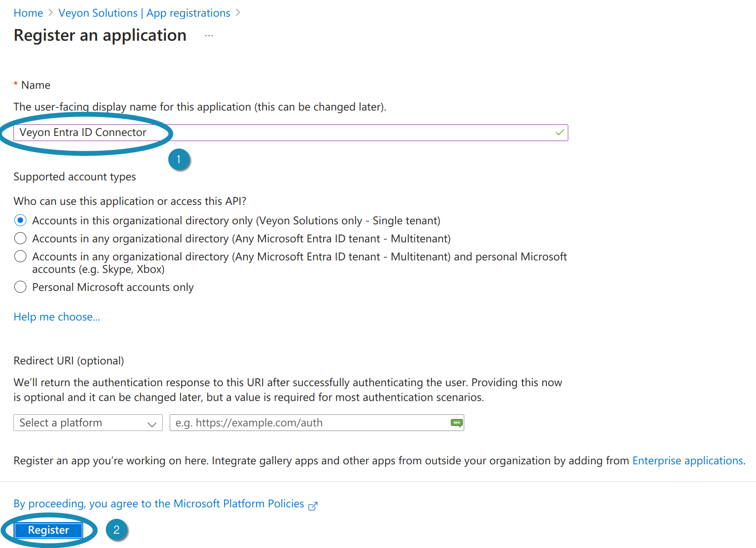This screenshot has height=548, width=756.
Task: Select Multitenant organizational directory option
Action: pyautogui.click(x=20, y=239)
